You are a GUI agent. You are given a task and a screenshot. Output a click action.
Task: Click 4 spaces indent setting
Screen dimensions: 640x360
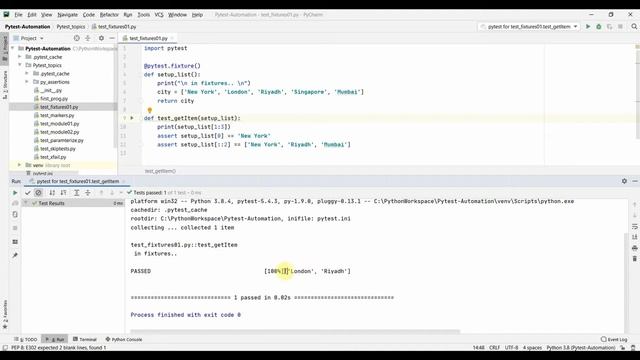pos(532,348)
